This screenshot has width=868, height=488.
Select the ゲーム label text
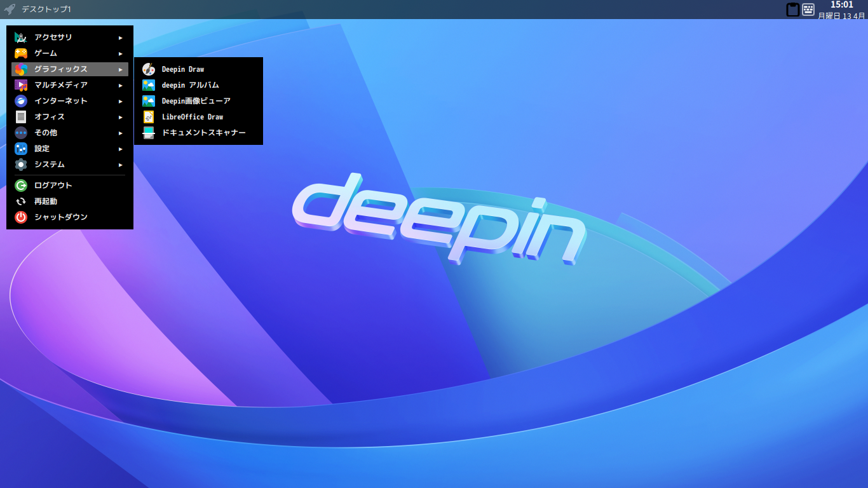[46, 53]
